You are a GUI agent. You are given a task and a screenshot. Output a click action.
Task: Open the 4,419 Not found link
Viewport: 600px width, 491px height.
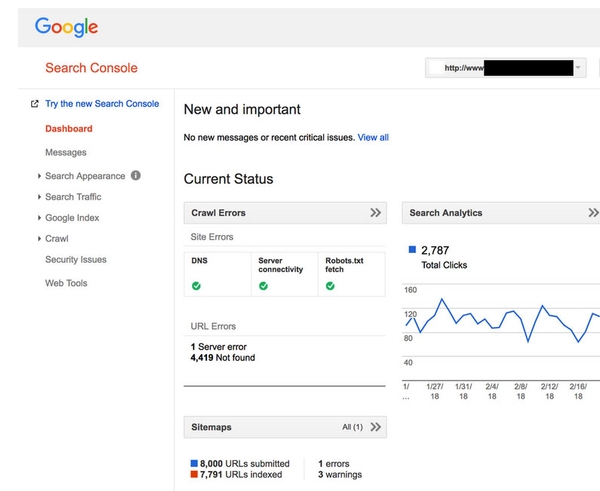click(x=223, y=357)
